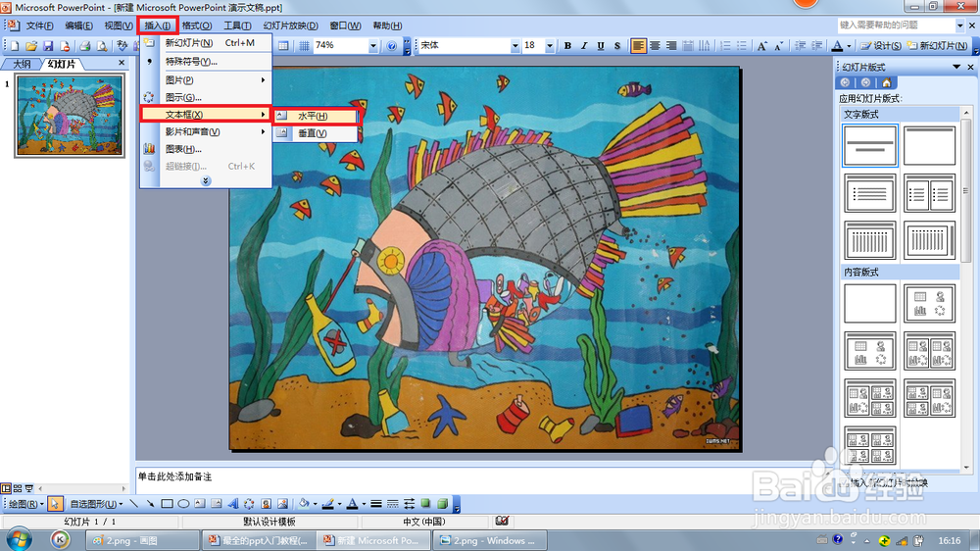Click the Insert Table toolbar icon
Screen dimensions: 980x551
[x=283, y=46]
